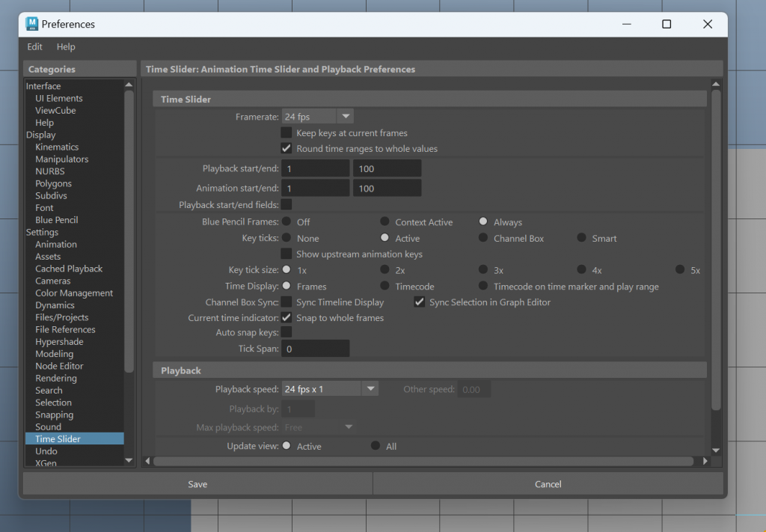
Task: Set Key ticks to Channel Box
Action: point(483,238)
